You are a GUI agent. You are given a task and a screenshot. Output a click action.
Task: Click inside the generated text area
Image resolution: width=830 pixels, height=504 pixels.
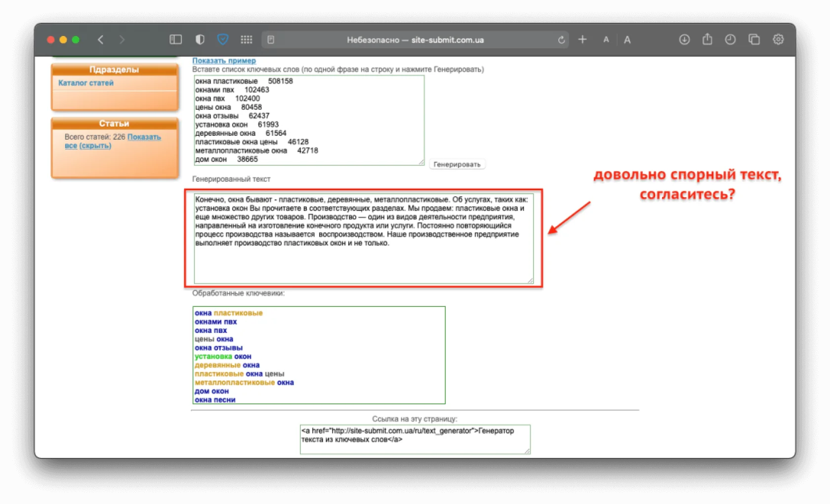tap(364, 238)
